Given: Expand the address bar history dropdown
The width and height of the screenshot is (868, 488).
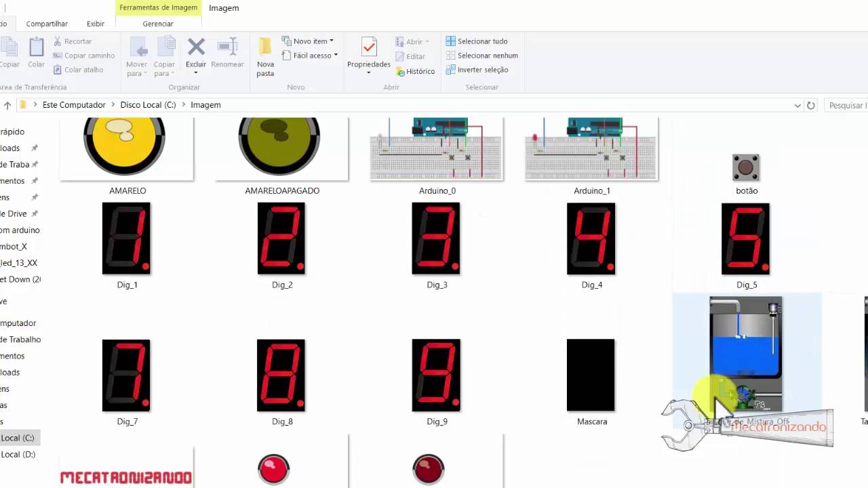Looking at the screenshot, I should (797, 105).
